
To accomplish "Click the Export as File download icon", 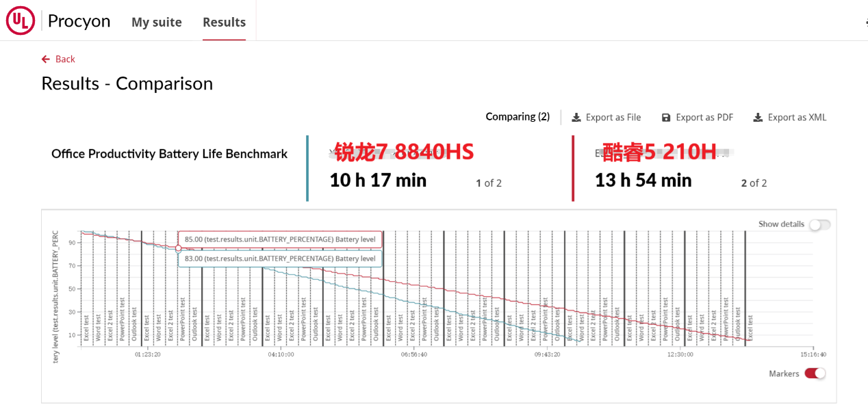I will [x=576, y=118].
